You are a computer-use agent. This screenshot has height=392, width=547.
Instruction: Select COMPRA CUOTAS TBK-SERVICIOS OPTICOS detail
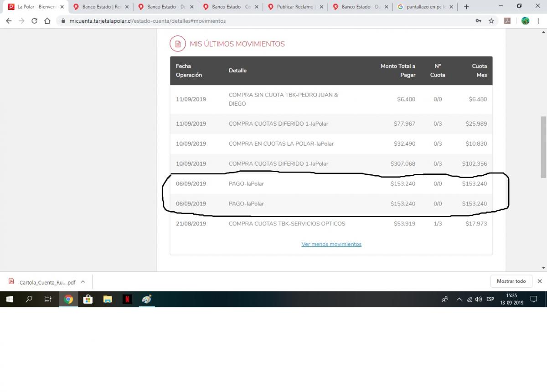click(x=287, y=224)
